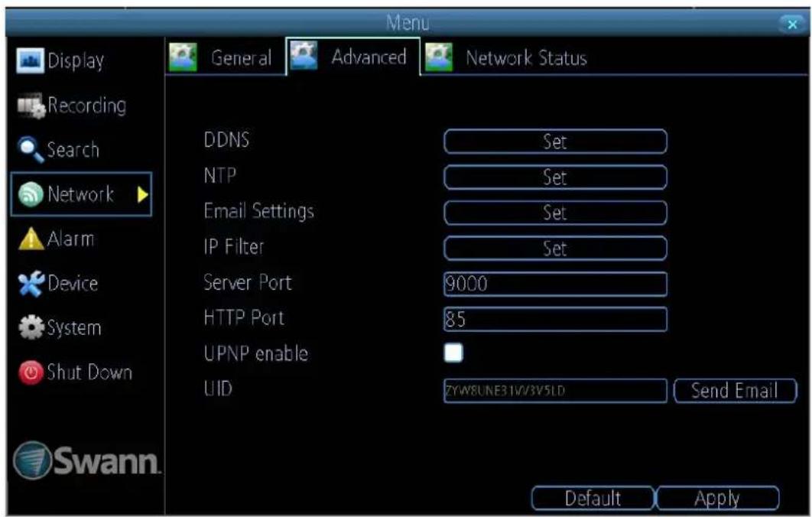Click the red Shut Down power icon
The width and height of the screenshot is (812, 517).
pyautogui.click(x=31, y=372)
